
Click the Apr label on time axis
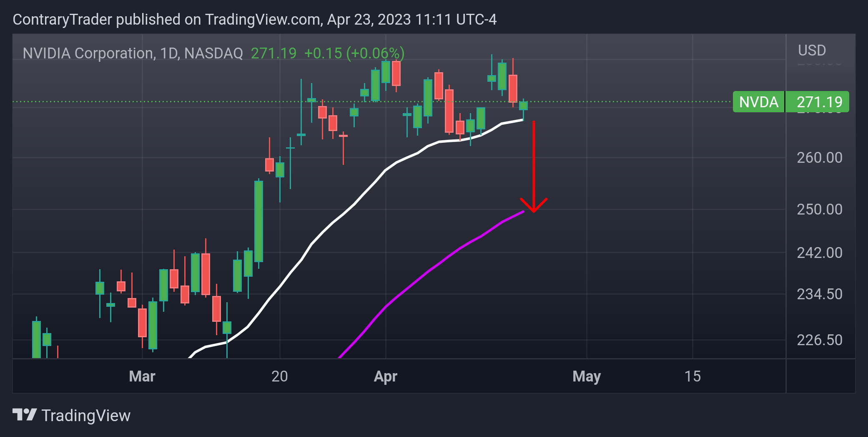[386, 376]
